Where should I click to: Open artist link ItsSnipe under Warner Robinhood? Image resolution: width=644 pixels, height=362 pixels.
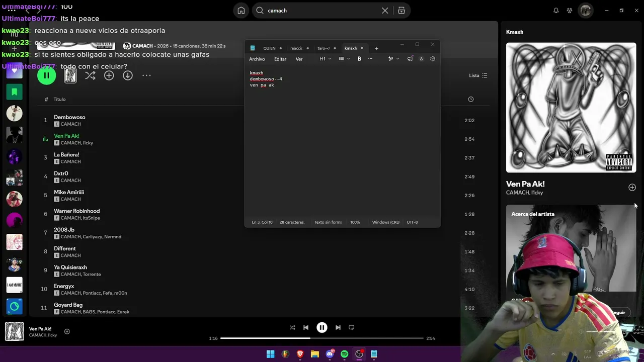pos(92,218)
